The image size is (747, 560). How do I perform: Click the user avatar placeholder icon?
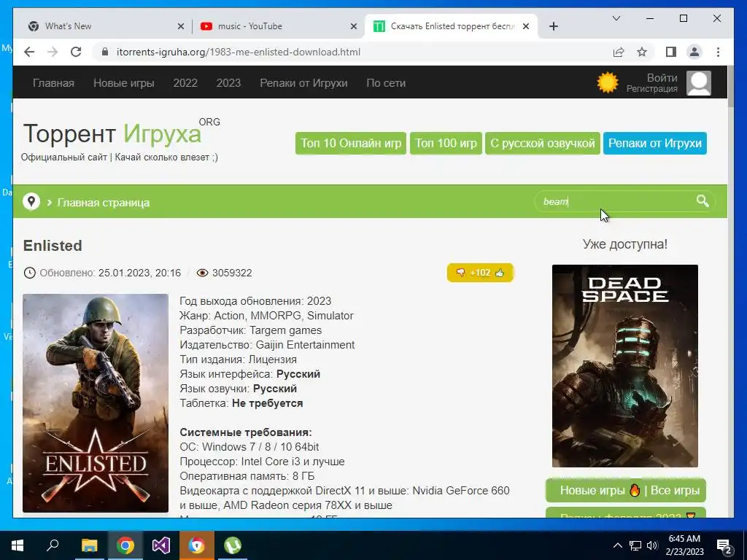pos(699,83)
